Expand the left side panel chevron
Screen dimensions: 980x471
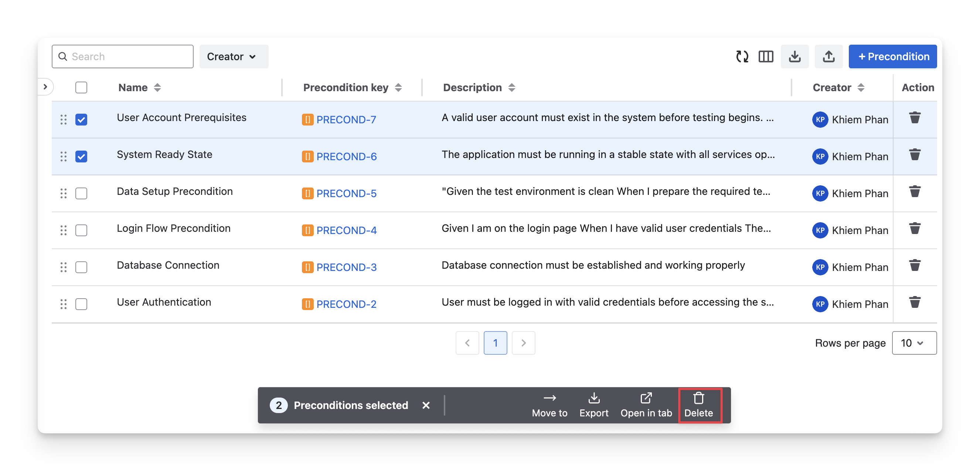click(45, 87)
